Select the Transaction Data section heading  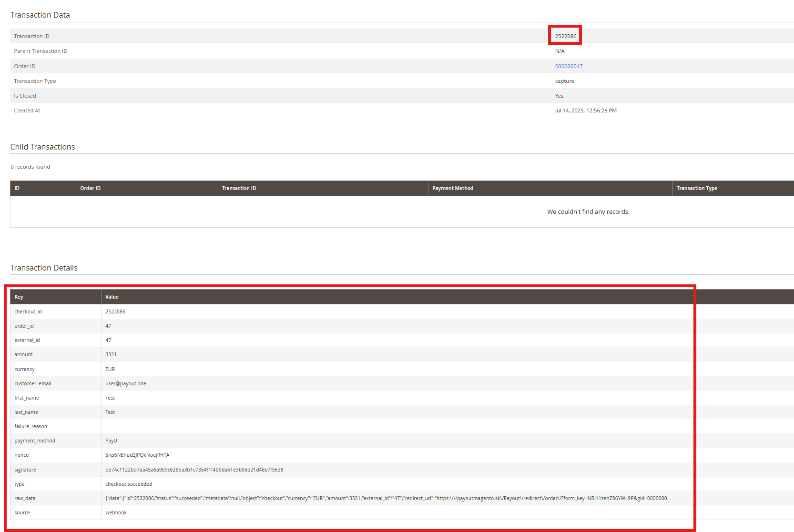click(x=40, y=15)
